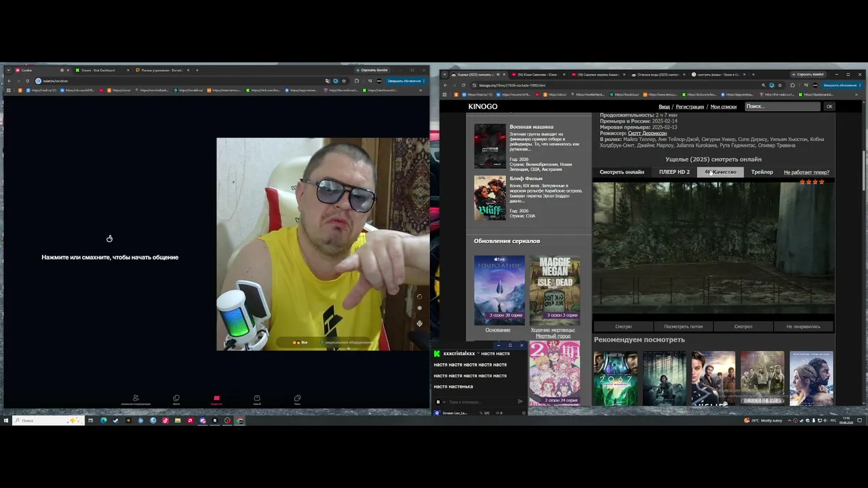Select the Смотреть онлайн player tab
Viewport: 868px width, 488px height.
click(622, 172)
